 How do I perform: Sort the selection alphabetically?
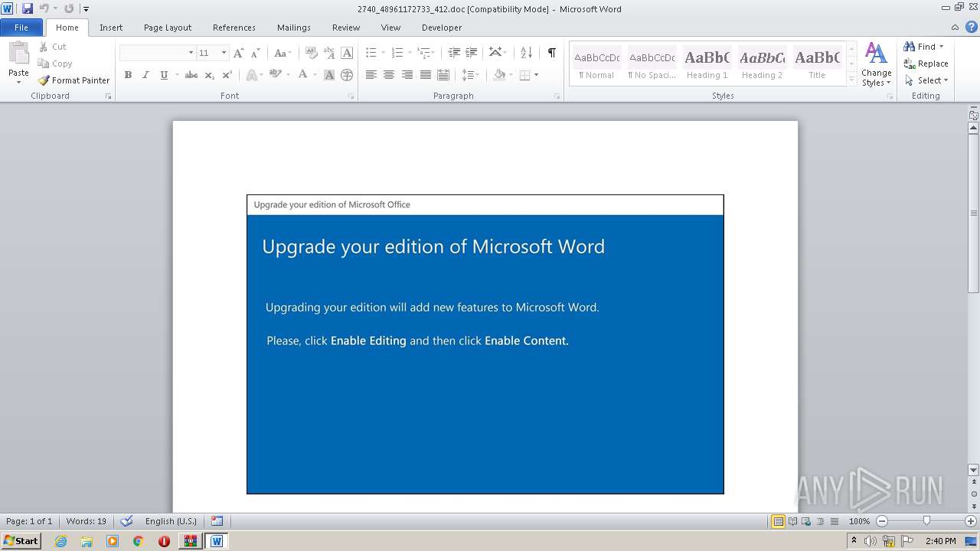(x=526, y=53)
